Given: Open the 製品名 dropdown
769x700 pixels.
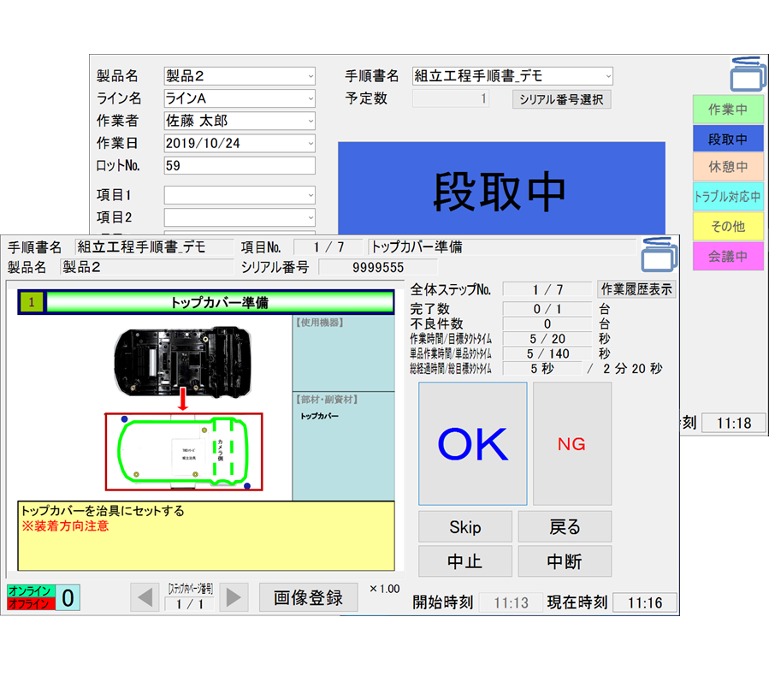Looking at the screenshot, I should click(x=240, y=76).
